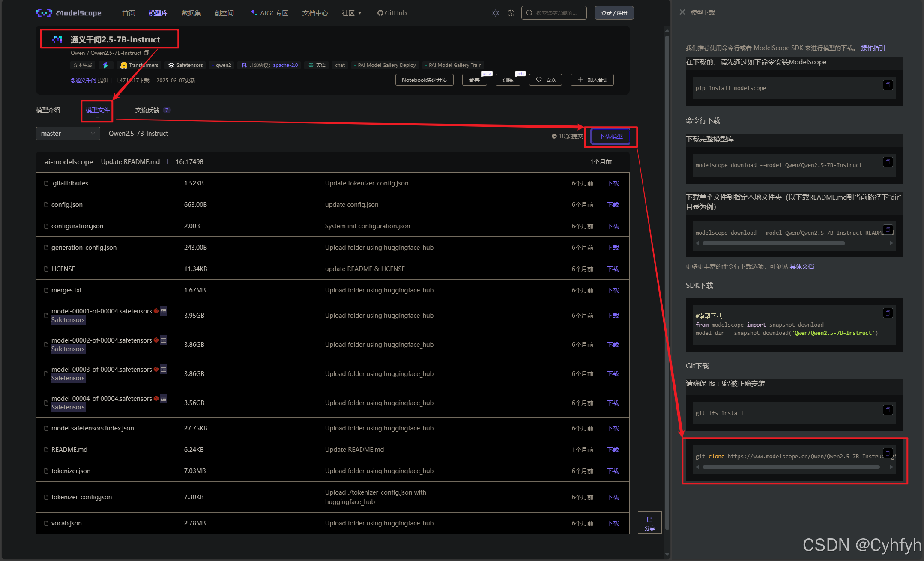Click Safetensors viewer icon for model-00002-of-00004
This screenshot has height=561, width=924.
click(164, 340)
